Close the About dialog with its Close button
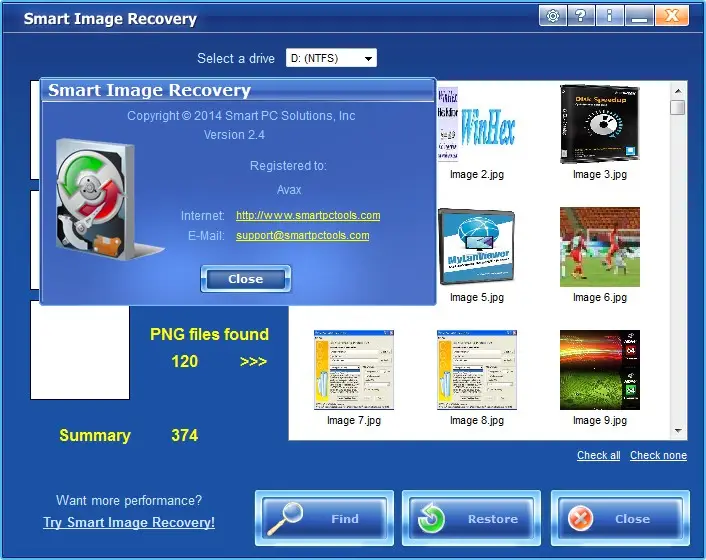706x560 pixels. 245,279
